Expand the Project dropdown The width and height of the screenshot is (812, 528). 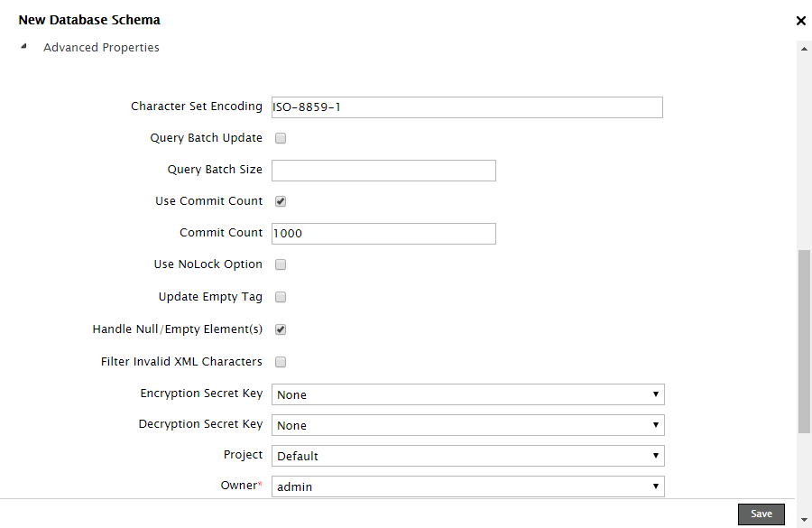(x=467, y=456)
